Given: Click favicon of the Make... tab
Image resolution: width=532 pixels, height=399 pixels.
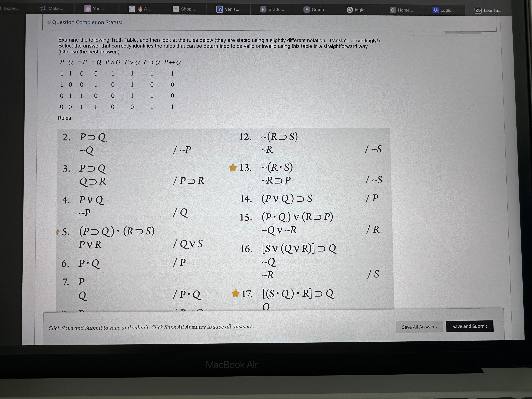Looking at the screenshot, I should point(43,9).
